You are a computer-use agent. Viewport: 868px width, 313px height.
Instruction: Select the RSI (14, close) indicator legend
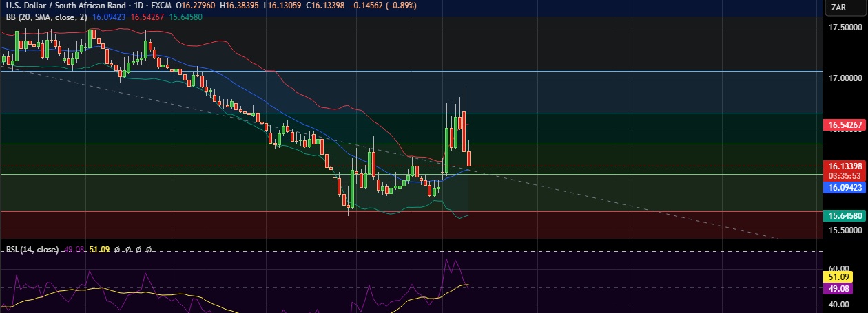coord(32,249)
